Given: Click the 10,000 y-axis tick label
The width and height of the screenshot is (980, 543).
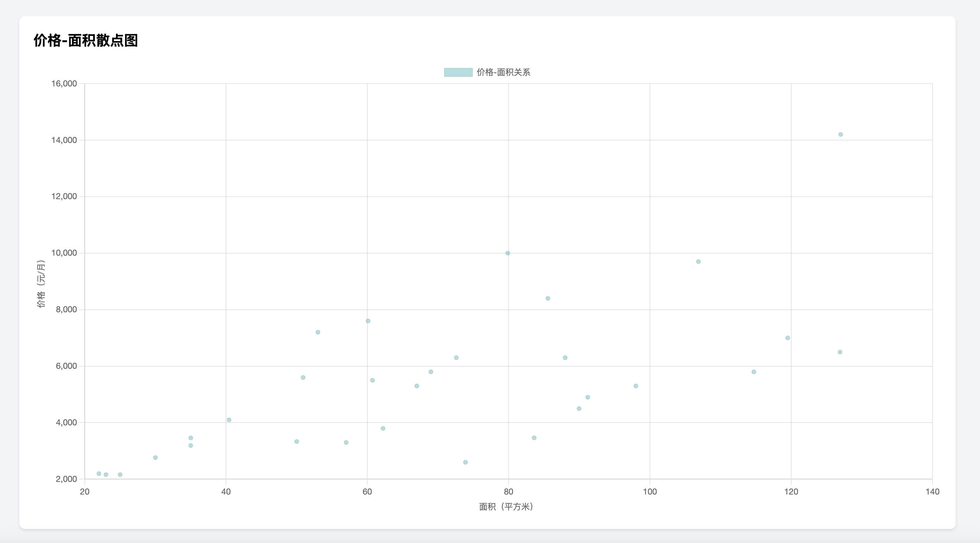Looking at the screenshot, I should click(64, 253).
